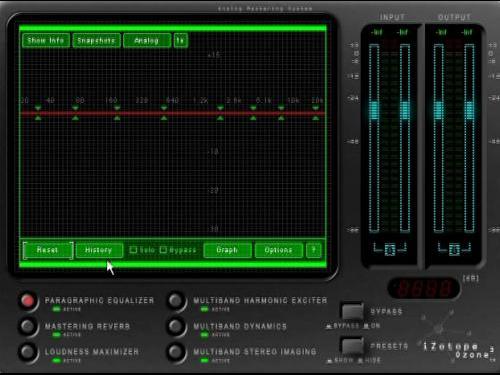Reset right output peak -Inf readout
The image size is (500, 375).
click(x=467, y=32)
